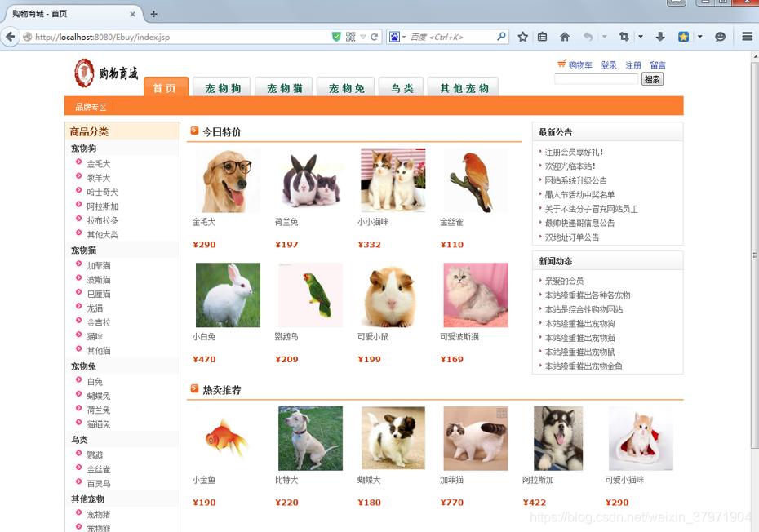The height and width of the screenshot is (532, 759).
Task: Select 波斯猫 in the category sidebar
Action: click(x=98, y=280)
